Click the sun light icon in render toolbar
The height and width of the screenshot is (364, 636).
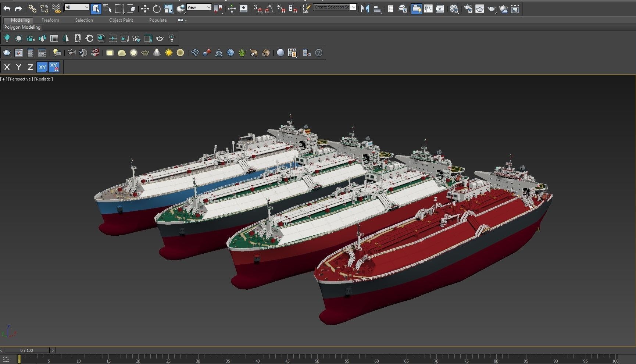coord(168,53)
